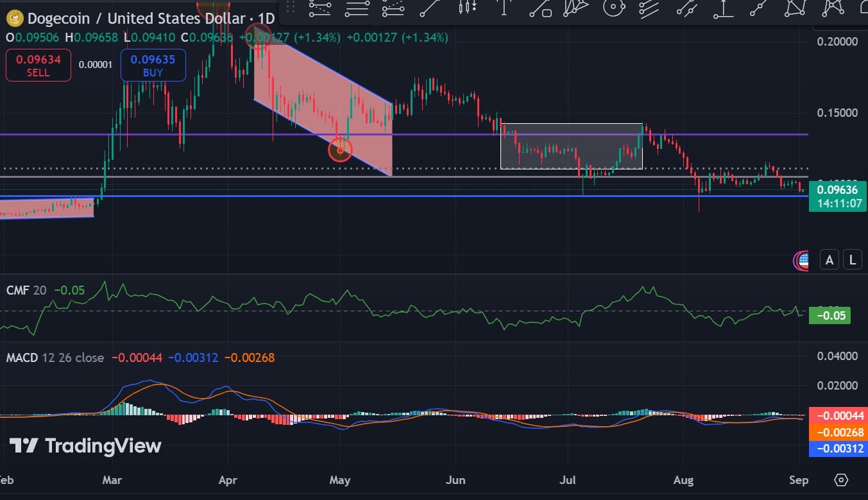Select the dashed-line Fib extension tool icon
The width and height of the screenshot is (868, 500).
(393, 8)
